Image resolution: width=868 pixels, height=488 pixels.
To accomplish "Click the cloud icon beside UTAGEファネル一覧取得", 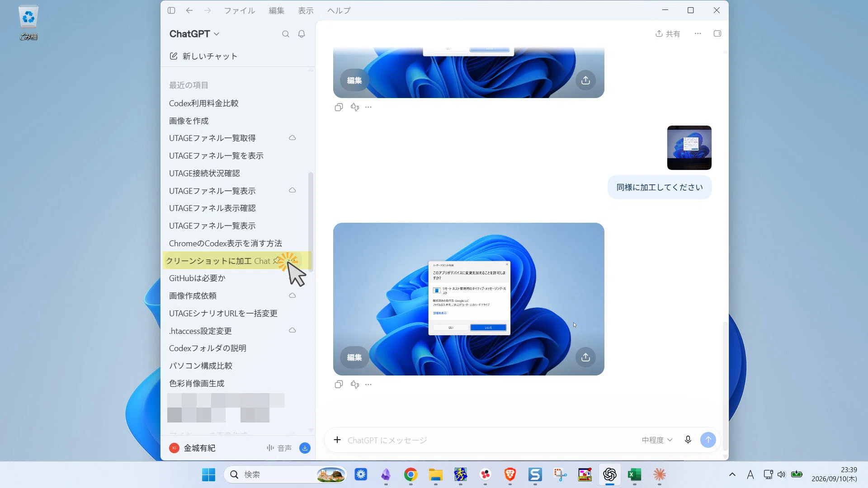I will click(292, 138).
